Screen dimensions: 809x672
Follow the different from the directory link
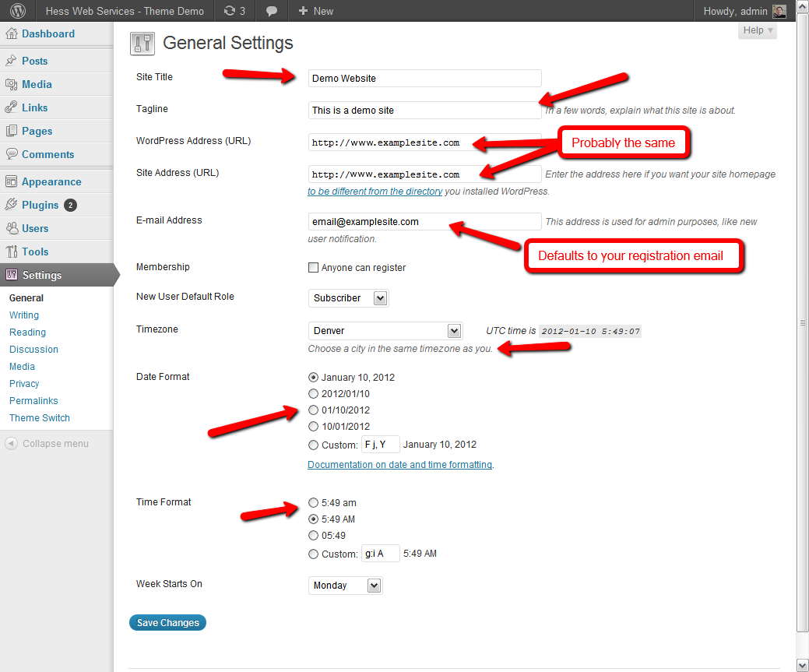pos(375,192)
